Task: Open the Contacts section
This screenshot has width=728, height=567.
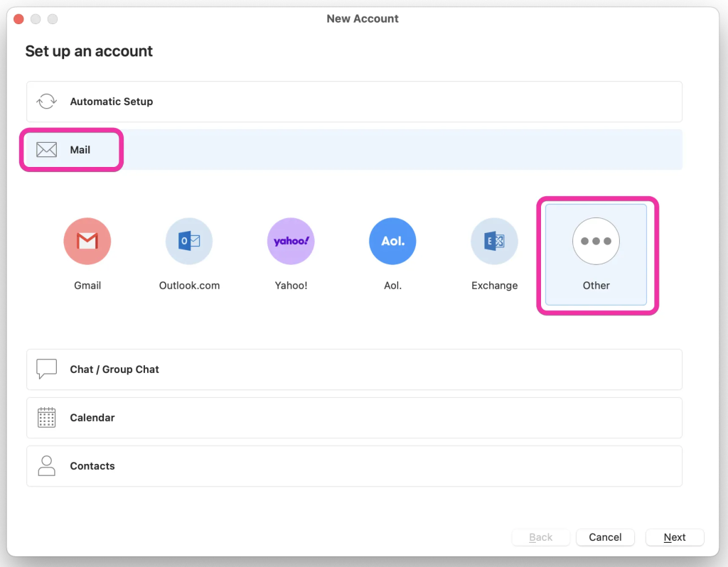Action: 354,466
